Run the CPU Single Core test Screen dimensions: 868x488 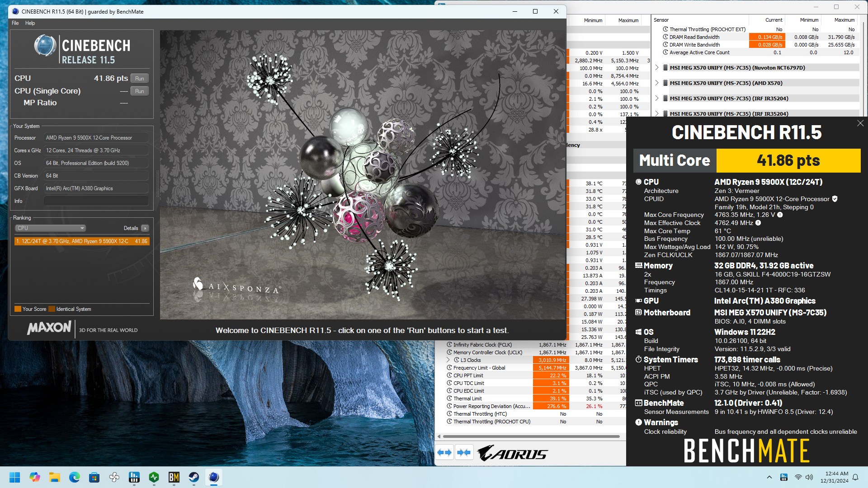point(139,91)
